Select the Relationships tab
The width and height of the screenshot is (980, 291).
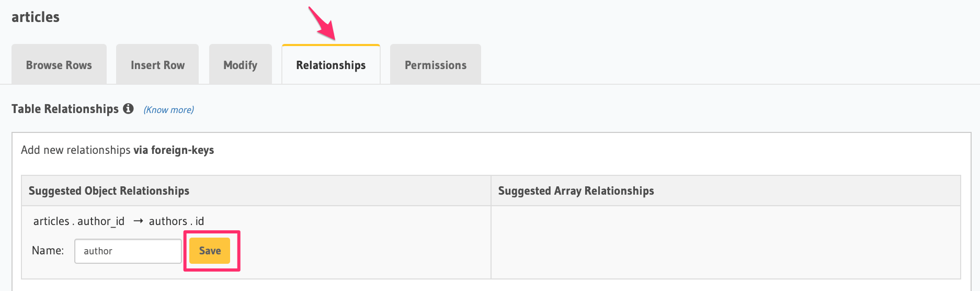pyautogui.click(x=331, y=65)
